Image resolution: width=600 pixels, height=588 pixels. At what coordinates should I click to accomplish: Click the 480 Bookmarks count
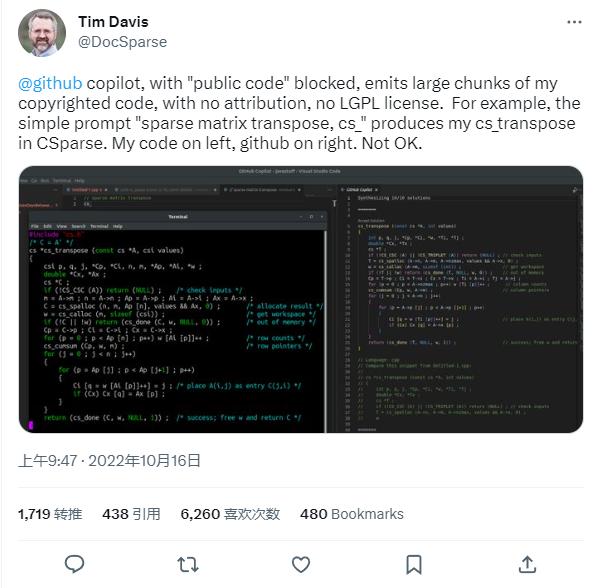coord(352,514)
